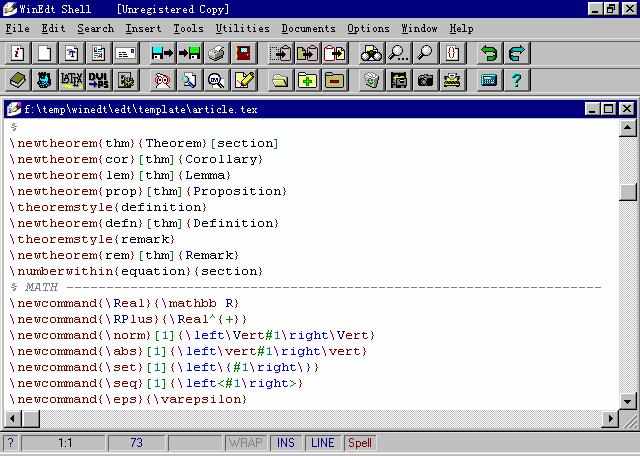Viewport: 640px width, 456px height.
Task: Click the LaTeX compile icon
Action: pos(71,80)
